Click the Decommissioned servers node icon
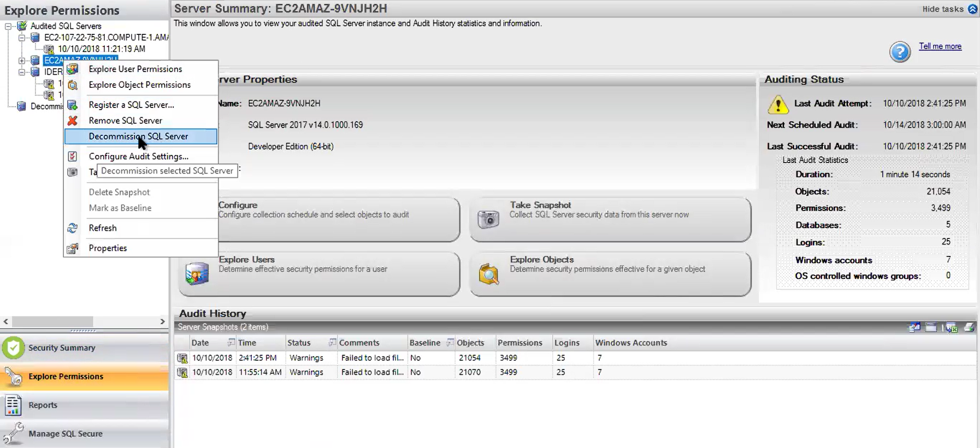This screenshot has width=980, height=448. pos(21,106)
